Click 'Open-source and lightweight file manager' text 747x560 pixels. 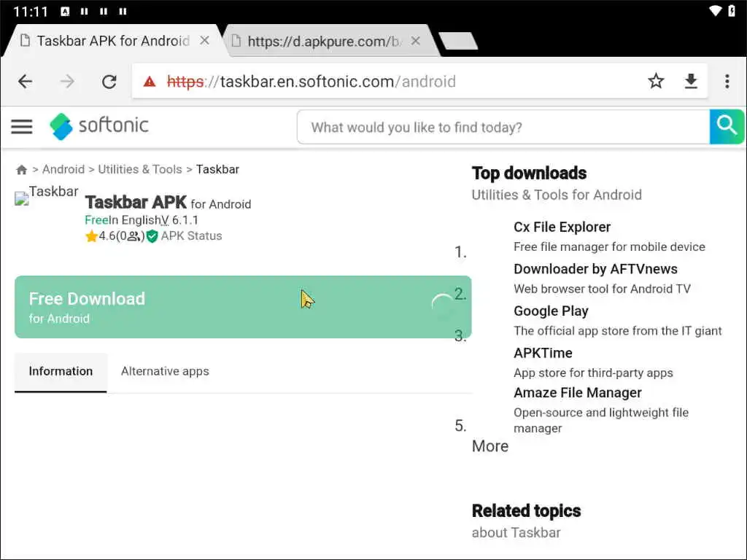(601, 420)
